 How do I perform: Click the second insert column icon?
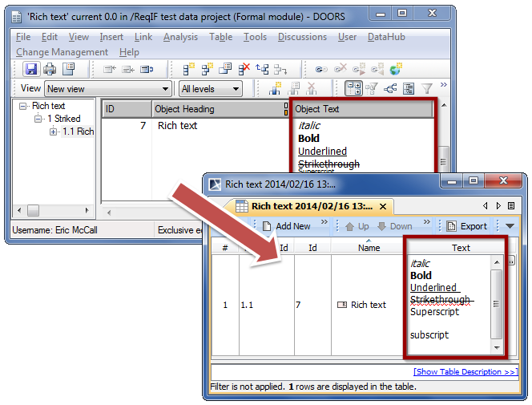pyautogui.click(x=128, y=69)
